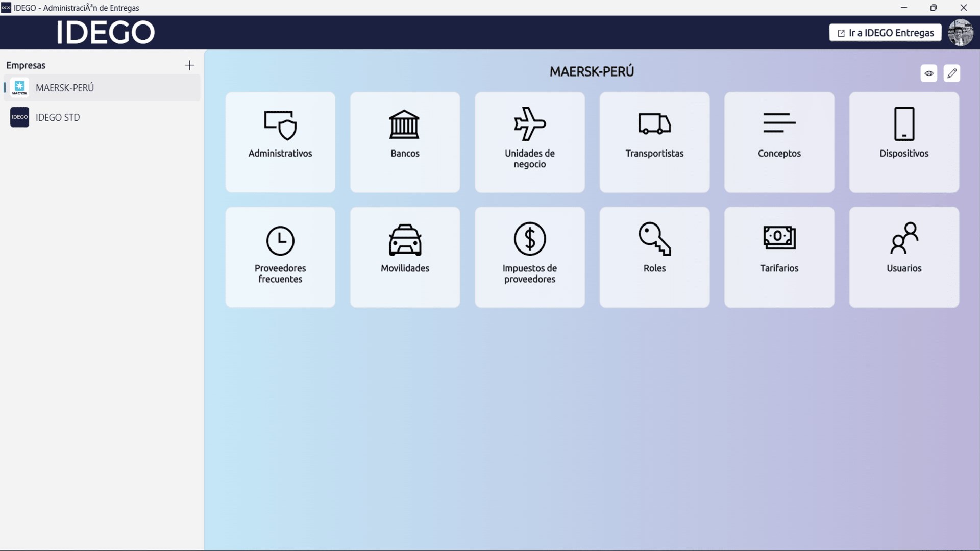The width and height of the screenshot is (980, 551).
Task: Open the user profile avatar
Action: tap(960, 33)
